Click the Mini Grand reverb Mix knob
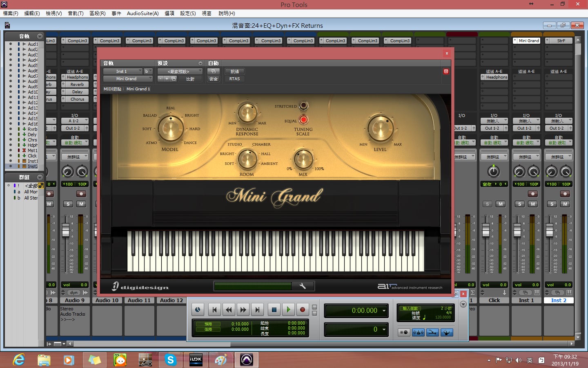The height and width of the screenshot is (368, 588). pos(303,159)
